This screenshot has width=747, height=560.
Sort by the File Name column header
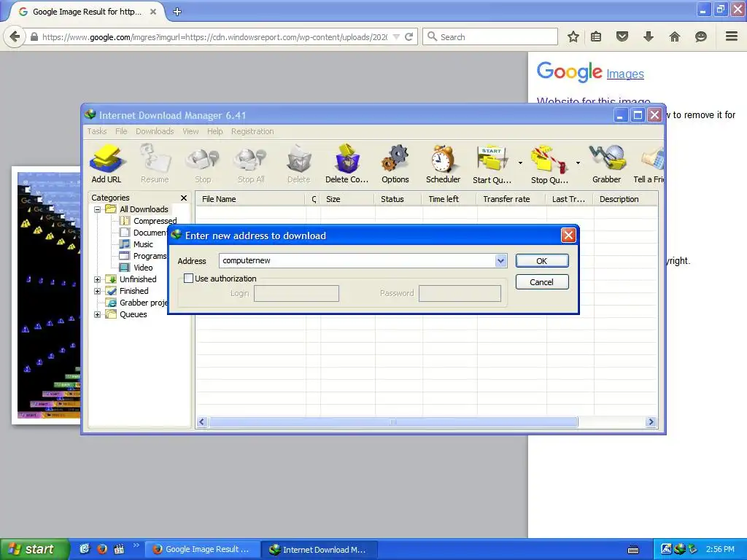[251, 199]
